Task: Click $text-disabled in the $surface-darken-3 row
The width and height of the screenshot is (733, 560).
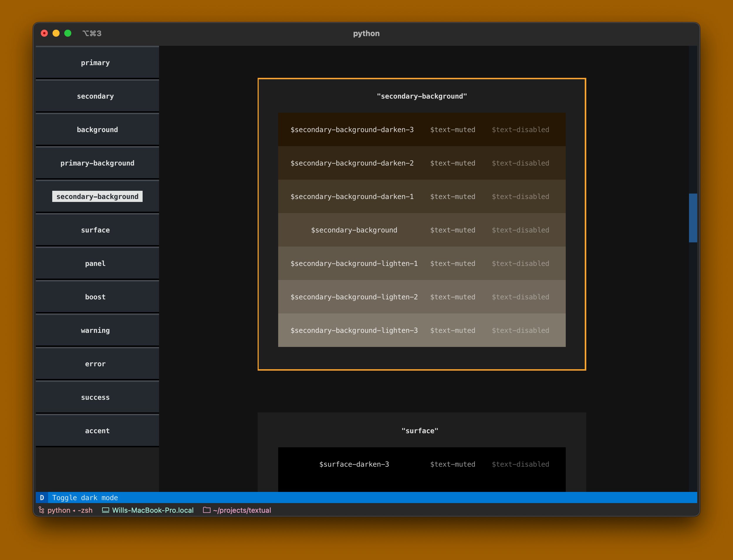Action: point(521,464)
